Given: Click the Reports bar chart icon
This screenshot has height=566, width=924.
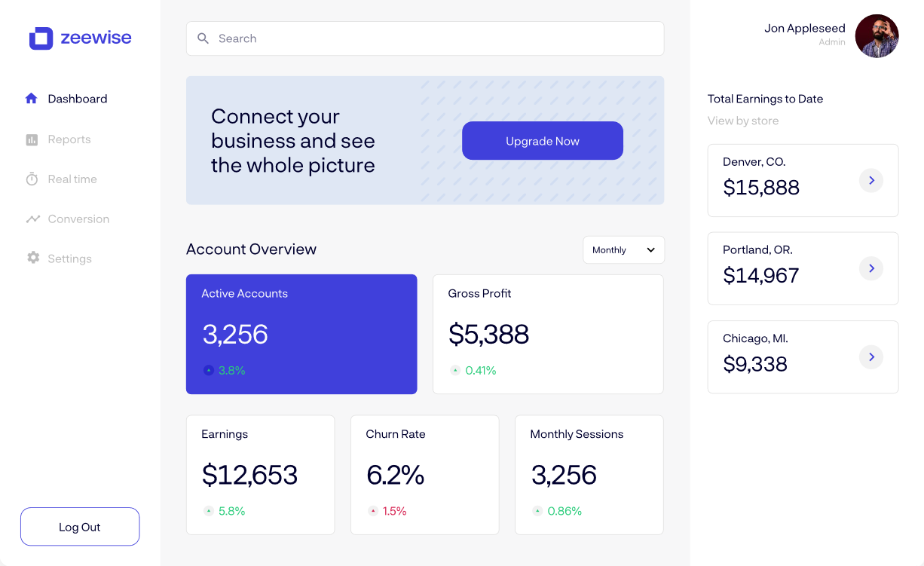Looking at the screenshot, I should [32, 139].
